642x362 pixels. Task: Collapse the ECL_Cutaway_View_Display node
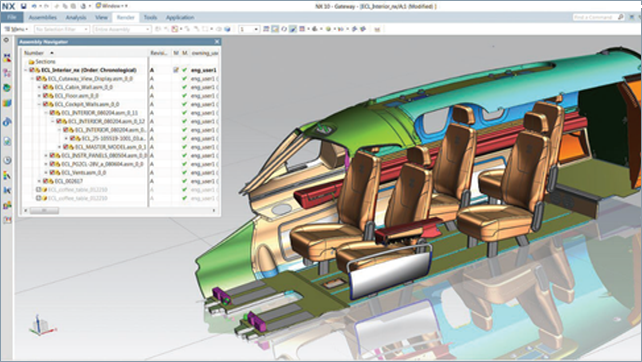coord(33,79)
